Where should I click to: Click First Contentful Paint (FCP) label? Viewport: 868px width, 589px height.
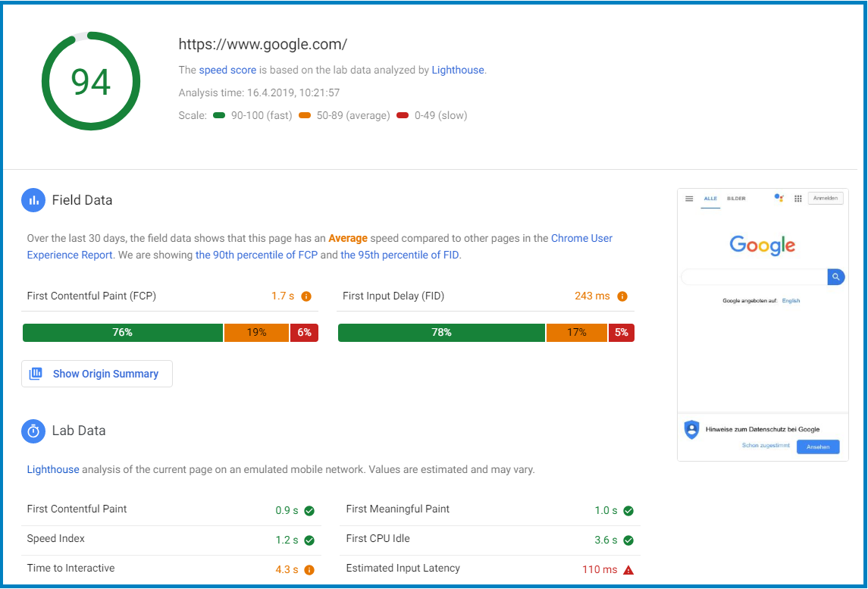click(x=91, y=296)
